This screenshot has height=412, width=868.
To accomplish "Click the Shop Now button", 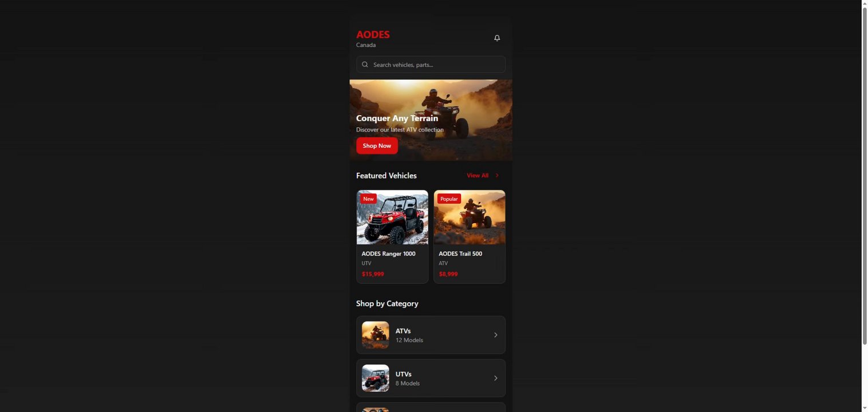I will tap(377, 146).
